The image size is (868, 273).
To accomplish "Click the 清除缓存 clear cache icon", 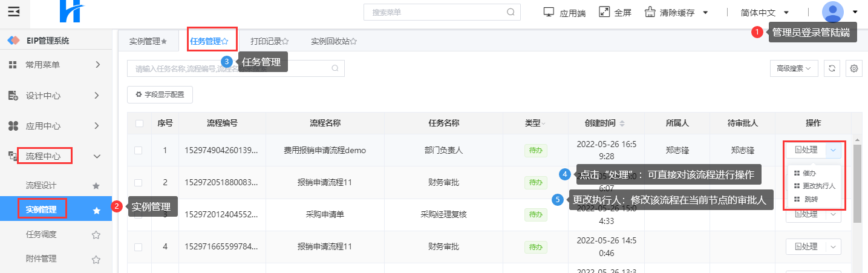I will [650, 12].
